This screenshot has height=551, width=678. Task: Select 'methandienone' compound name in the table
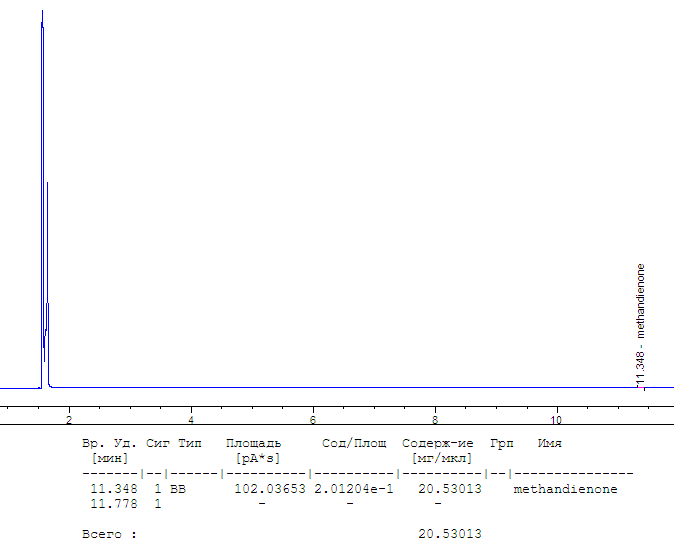565,490
